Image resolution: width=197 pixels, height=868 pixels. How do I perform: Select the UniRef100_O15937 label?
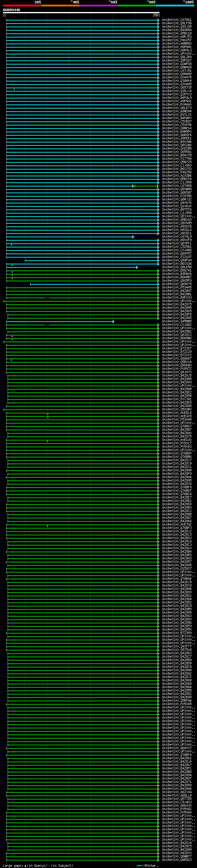tap(177, 569)
